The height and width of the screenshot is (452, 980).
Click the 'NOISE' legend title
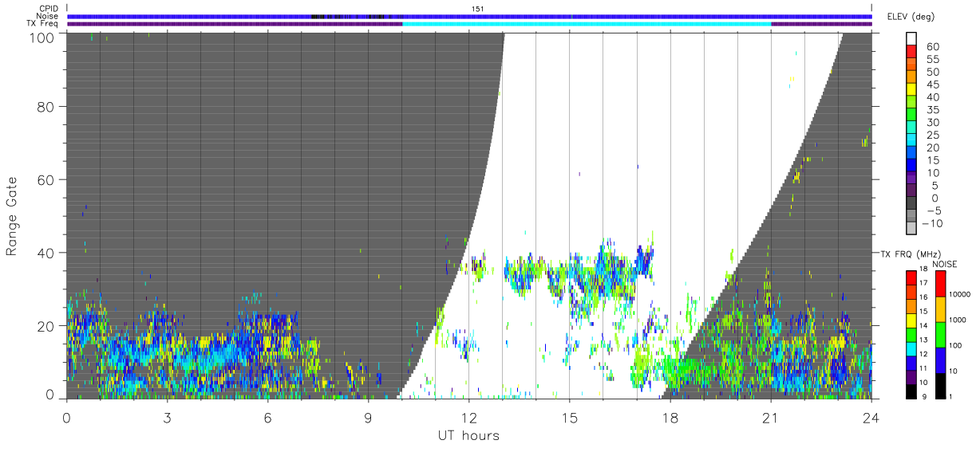click(x=944, y=264)
